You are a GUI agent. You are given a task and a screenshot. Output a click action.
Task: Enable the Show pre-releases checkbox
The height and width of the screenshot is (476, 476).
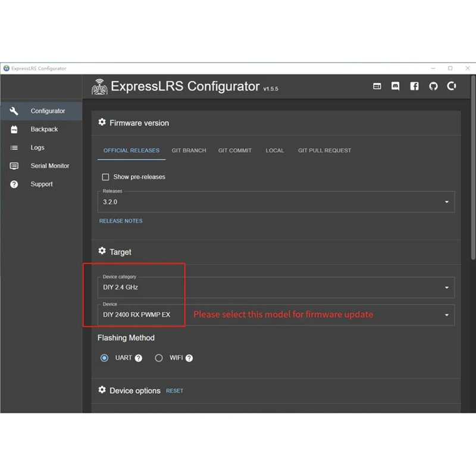pyautogui.click(x=106, y=177)
